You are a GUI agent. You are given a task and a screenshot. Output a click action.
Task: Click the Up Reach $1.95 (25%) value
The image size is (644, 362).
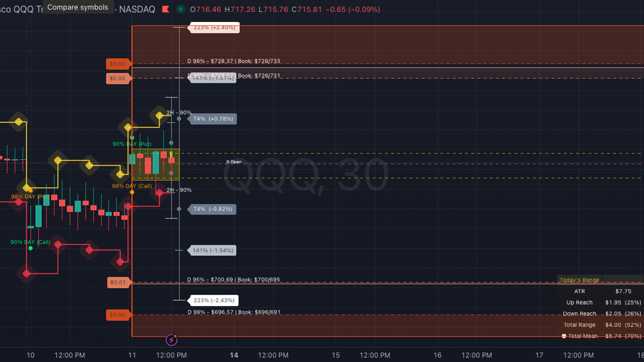(623, 302)
